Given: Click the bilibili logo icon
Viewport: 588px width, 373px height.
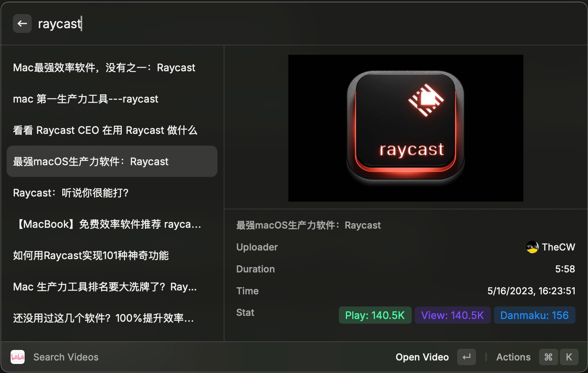Looking at the screenshot, I should (x=18, y=357).
